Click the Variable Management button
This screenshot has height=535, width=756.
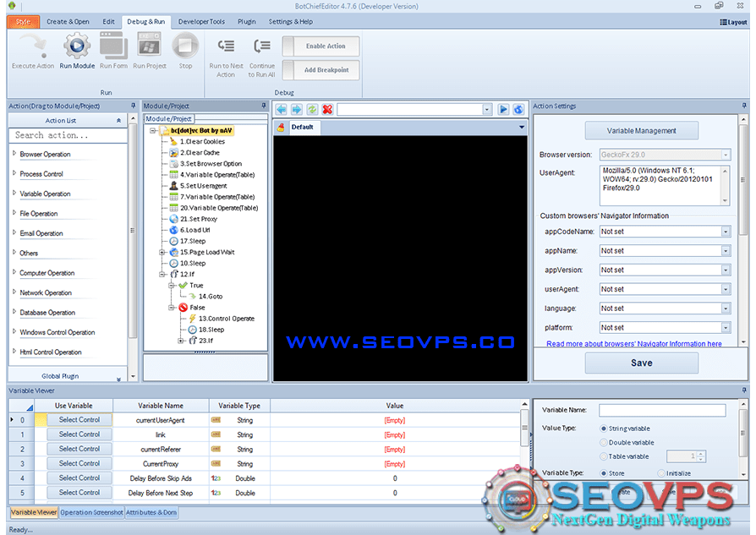[x=641, y=131]
